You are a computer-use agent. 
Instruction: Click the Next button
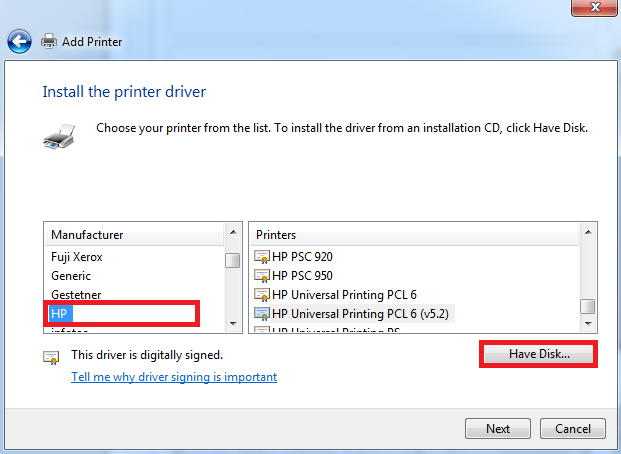[x=498, y=428]
